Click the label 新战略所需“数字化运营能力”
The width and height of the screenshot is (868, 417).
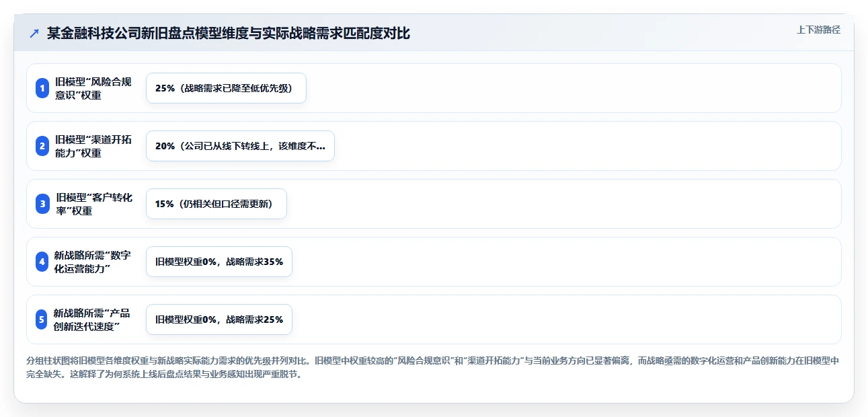(93, 262)
